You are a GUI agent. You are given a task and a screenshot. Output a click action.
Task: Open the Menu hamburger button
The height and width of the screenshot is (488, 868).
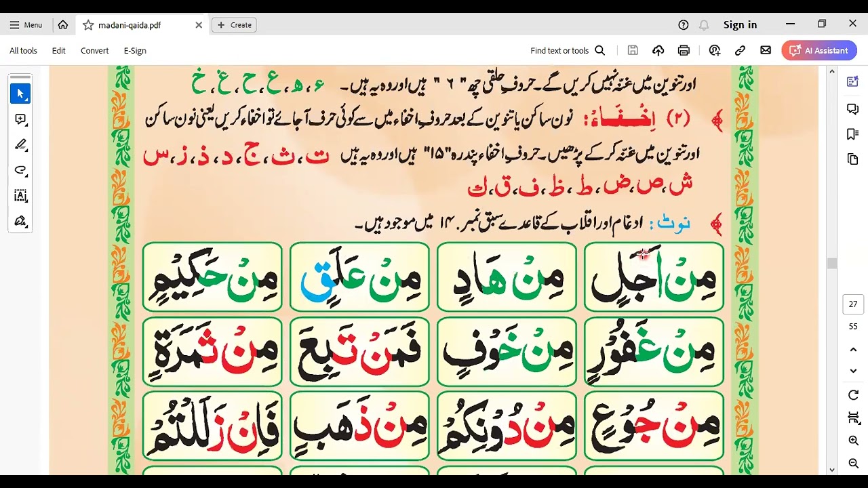click(26, 25)
